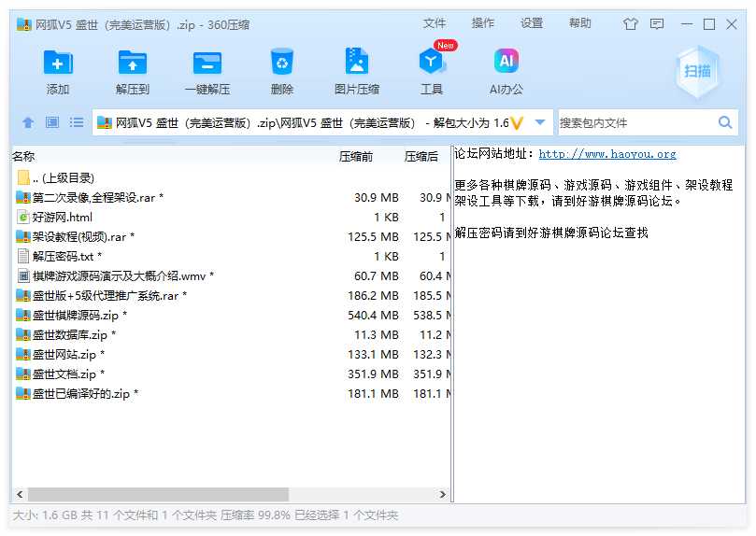Sort by the 名称 column header
Screen dimensions: 756x536
coord(23,157)
